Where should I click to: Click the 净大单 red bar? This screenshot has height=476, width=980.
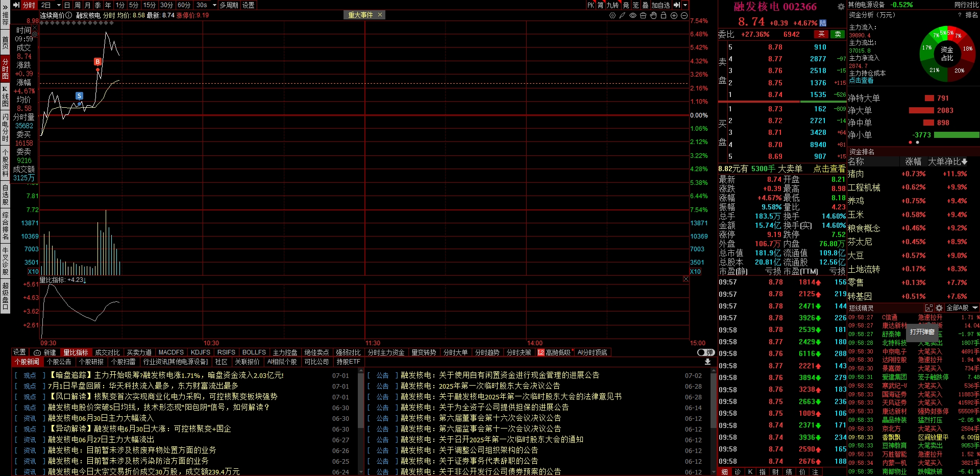tap(921, 110)
